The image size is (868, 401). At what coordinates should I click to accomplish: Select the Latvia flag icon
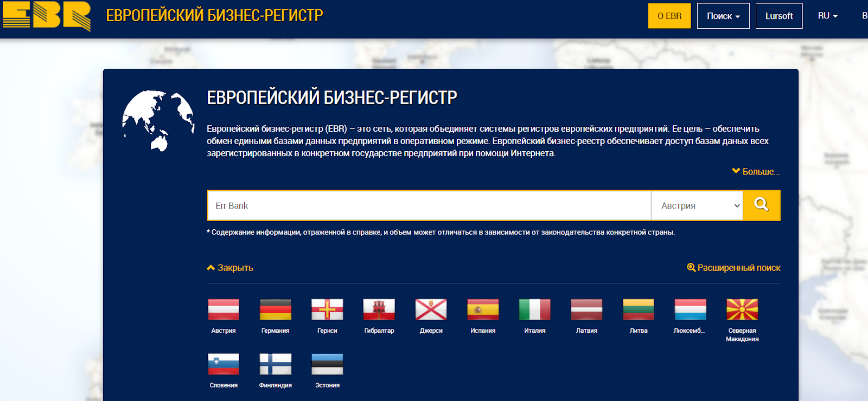586,309
